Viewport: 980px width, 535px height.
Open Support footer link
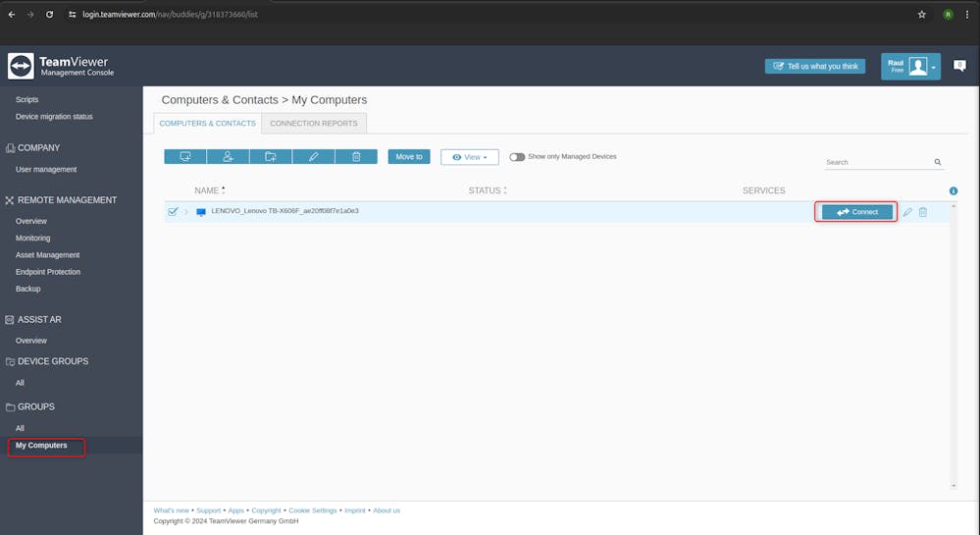(x=208, y=510)
